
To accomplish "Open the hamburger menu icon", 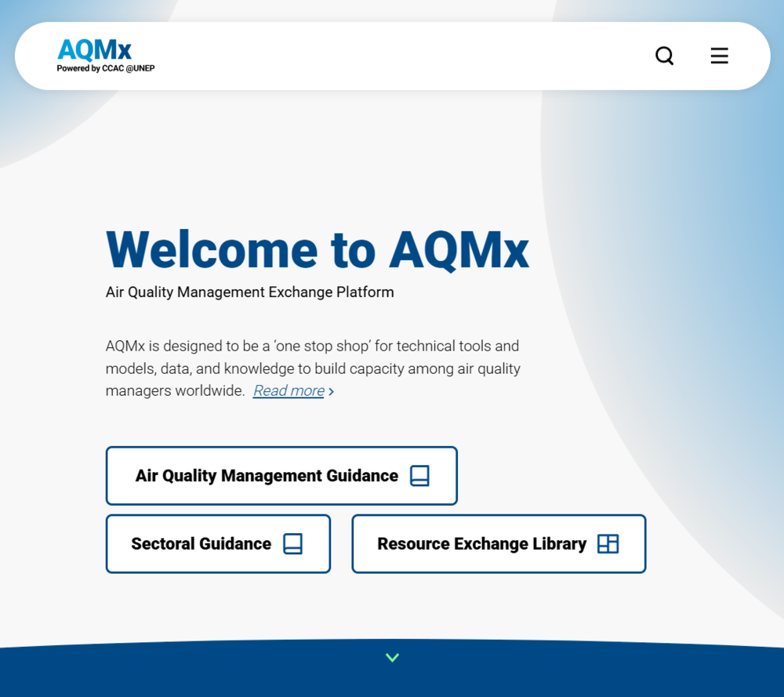I will [720, 56].
